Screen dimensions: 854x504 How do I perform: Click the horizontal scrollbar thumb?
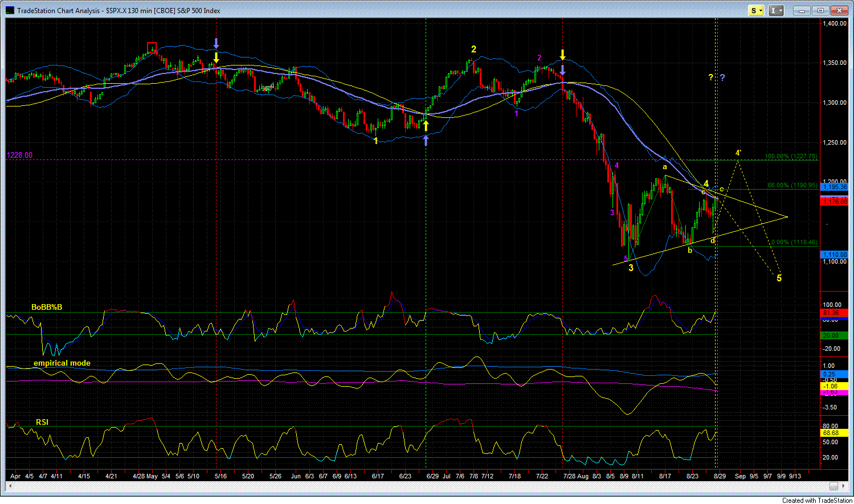pos(834,486)
